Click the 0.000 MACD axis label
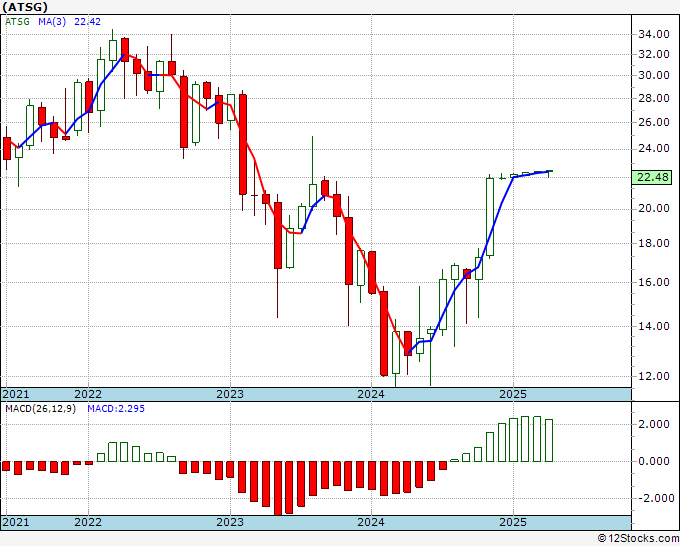This screenshot has width=680, height=546. (654, 461)
